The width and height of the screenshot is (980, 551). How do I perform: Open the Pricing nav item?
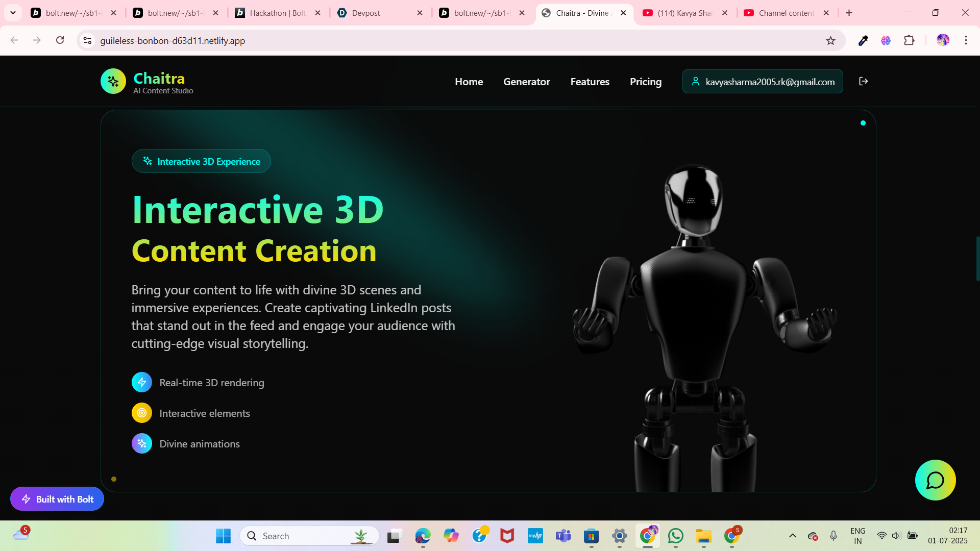coord(645,82)
